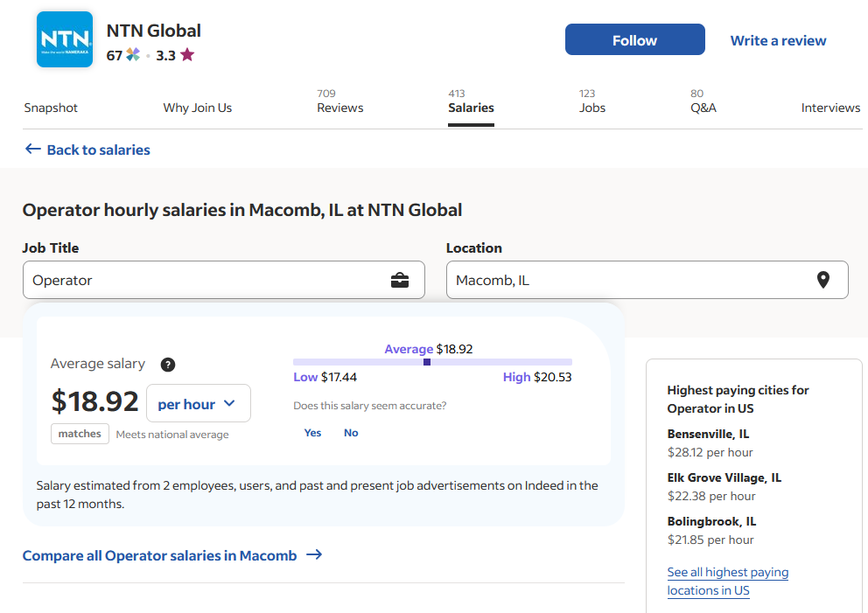Answer Yes to salary accuracy question
This screenshot has width=868, height=613.
[312, 433]
